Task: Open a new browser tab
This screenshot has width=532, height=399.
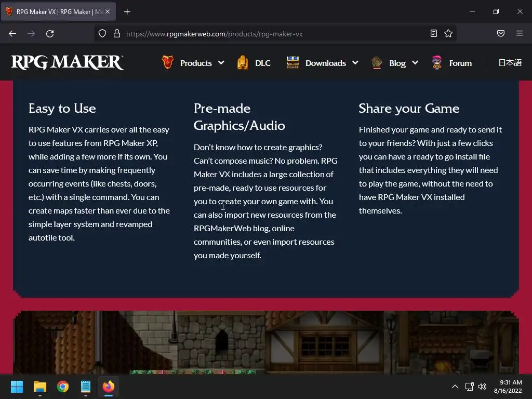Action: [x=127, y=12]
